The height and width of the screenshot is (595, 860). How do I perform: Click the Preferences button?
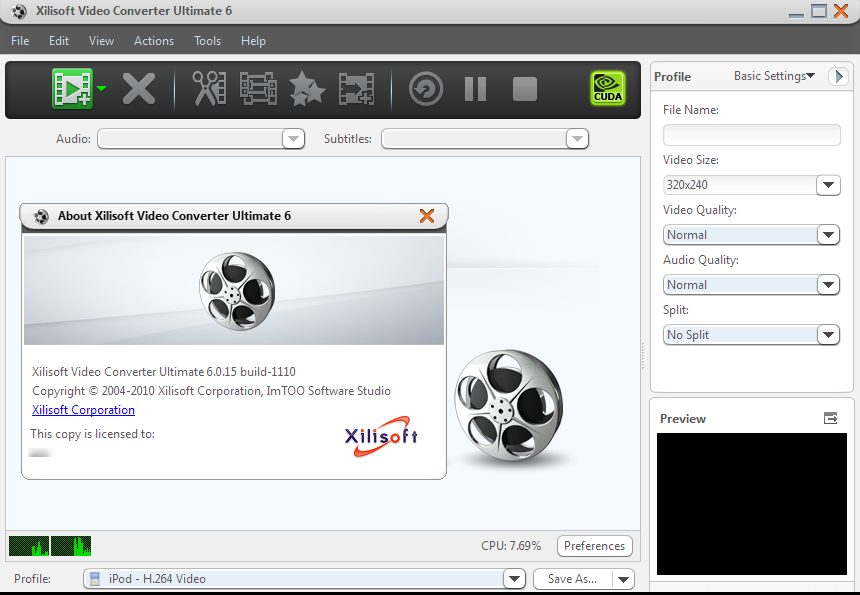pyautogui.click(x=595, y=546)
